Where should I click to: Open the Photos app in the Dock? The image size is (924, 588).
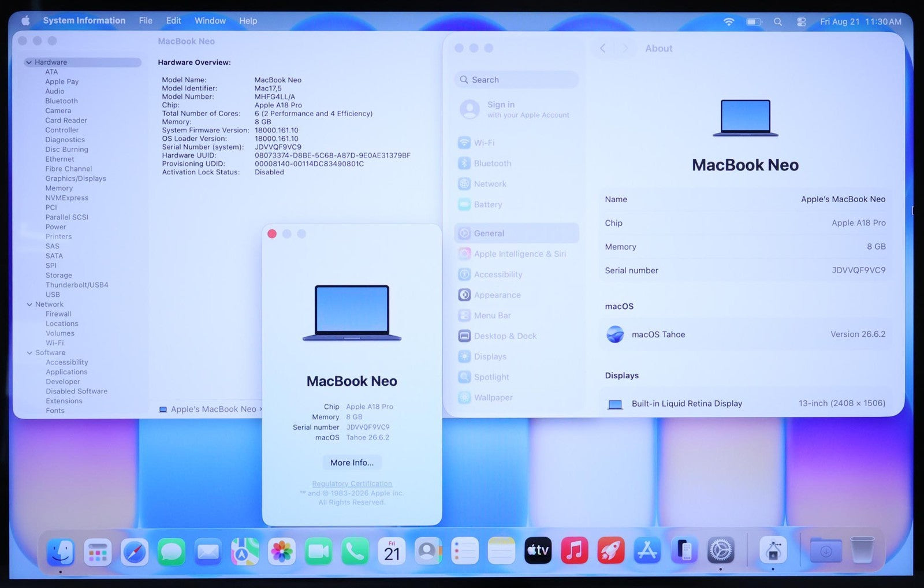282,552
